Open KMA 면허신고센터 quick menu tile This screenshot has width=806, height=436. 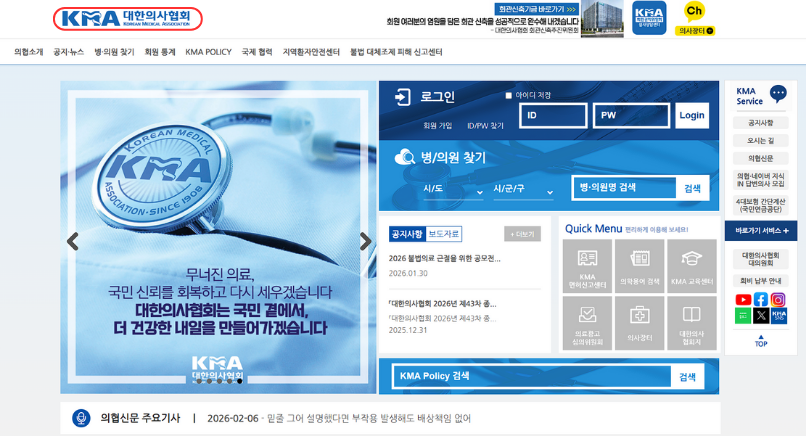click(587, 266)
